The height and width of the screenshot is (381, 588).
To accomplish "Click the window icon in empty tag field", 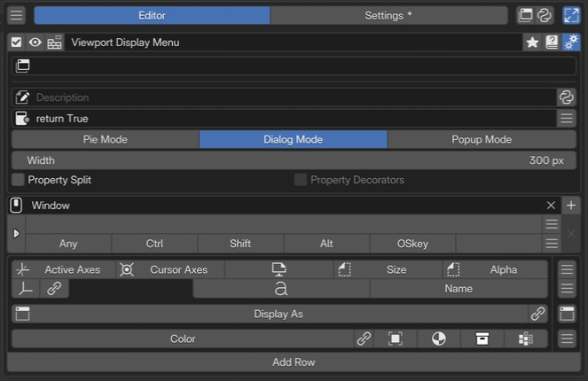I will click(x=22, y=66).
